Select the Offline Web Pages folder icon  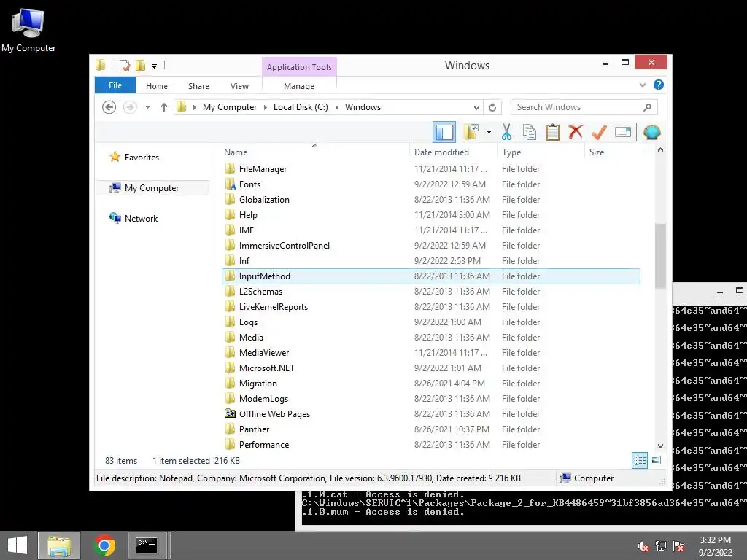pos(230,414)
